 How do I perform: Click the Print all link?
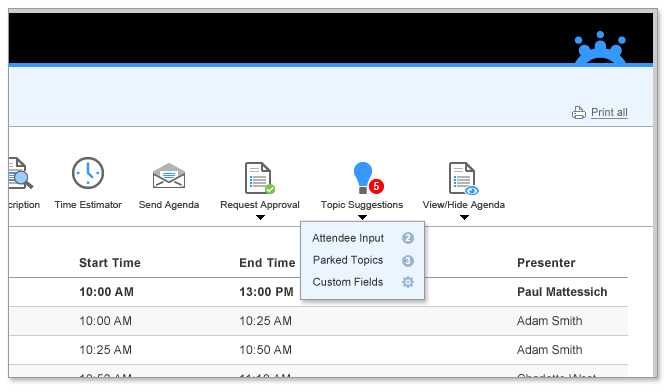click(609, 113)
